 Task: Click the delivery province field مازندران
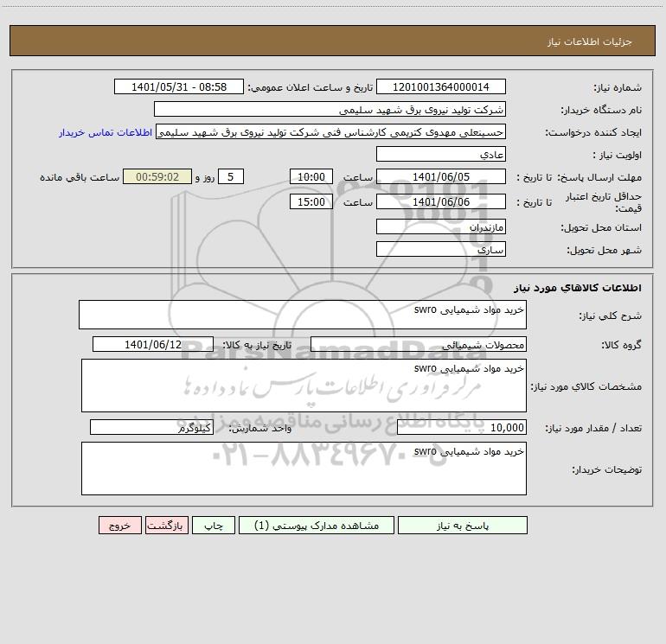(441, 226)
